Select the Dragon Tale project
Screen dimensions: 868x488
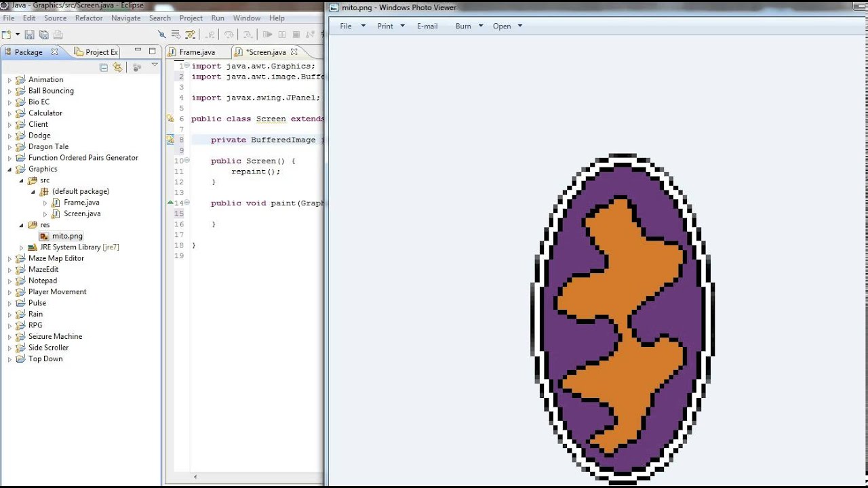[48, 146]
